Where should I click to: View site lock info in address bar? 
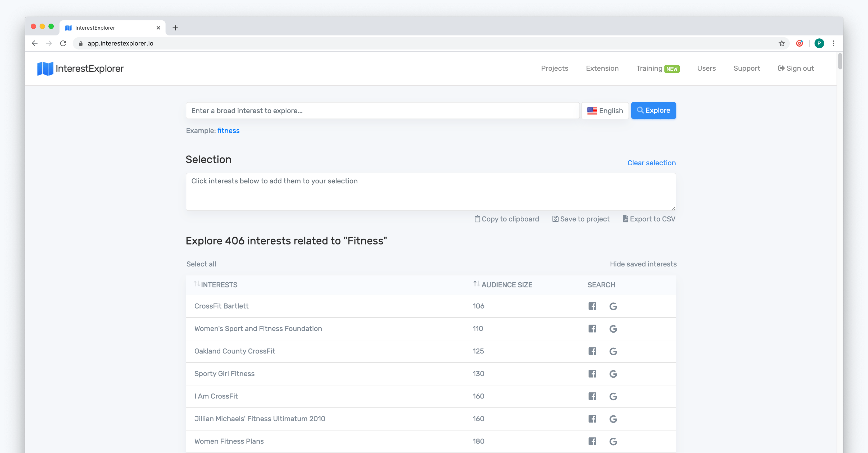(x=80, y=43)
